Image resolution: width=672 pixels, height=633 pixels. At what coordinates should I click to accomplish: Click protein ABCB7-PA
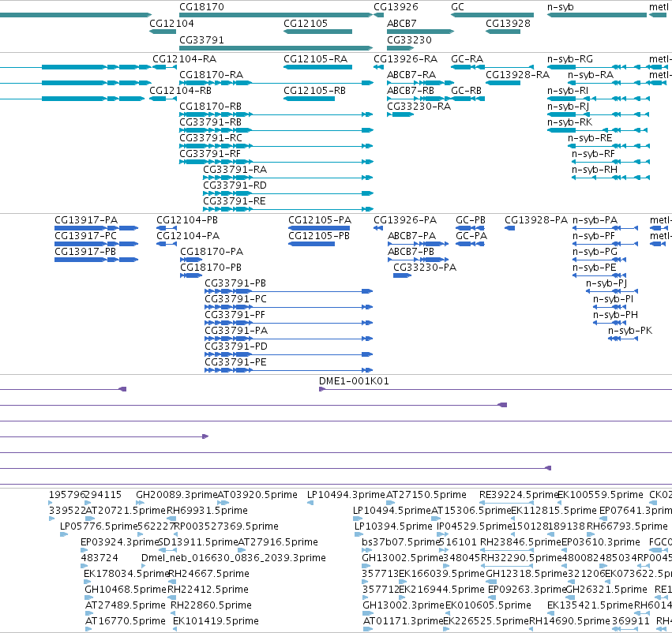click(418, 244)
